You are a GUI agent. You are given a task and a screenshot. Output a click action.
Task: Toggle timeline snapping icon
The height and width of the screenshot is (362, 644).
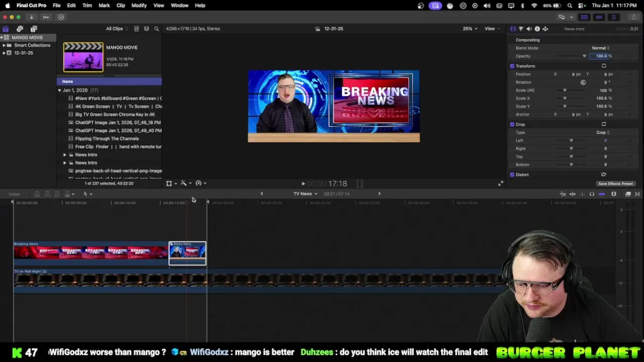(x=602, y=194)
